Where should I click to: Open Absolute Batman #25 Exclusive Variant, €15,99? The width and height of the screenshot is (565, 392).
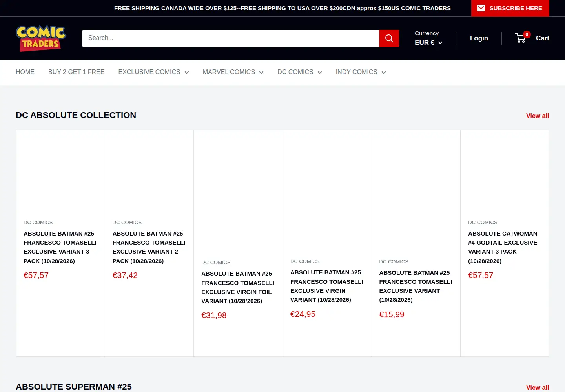(x=416, y=287)
